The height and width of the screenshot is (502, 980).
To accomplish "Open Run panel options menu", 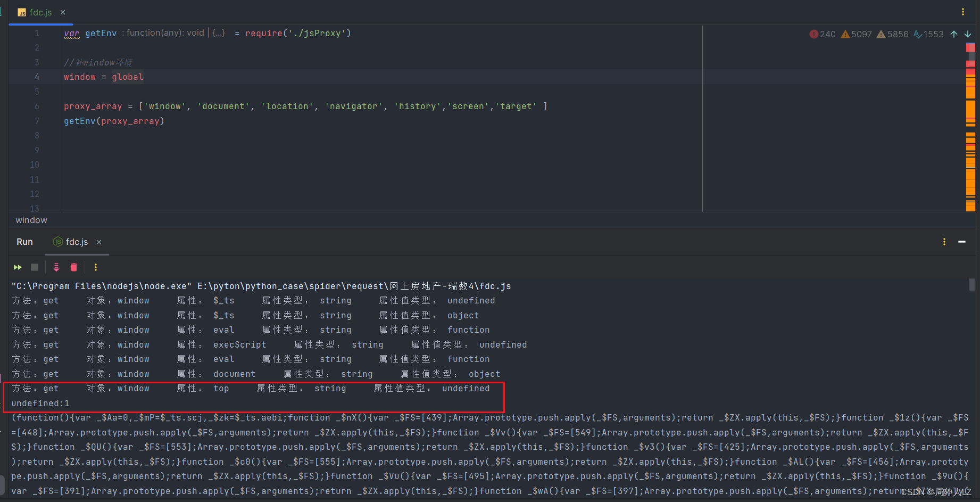I will [944, 242].
